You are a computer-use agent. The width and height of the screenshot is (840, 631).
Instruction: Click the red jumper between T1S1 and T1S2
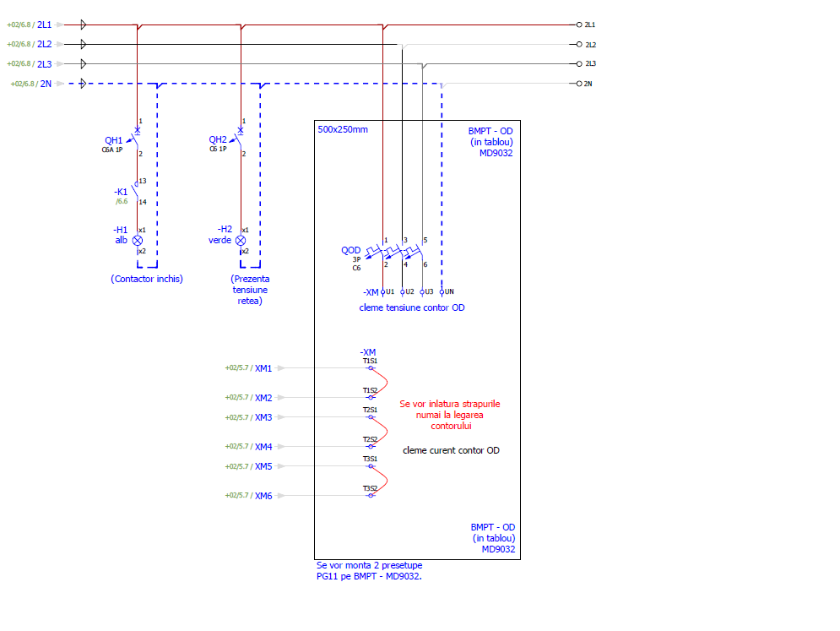pos(383,380)
